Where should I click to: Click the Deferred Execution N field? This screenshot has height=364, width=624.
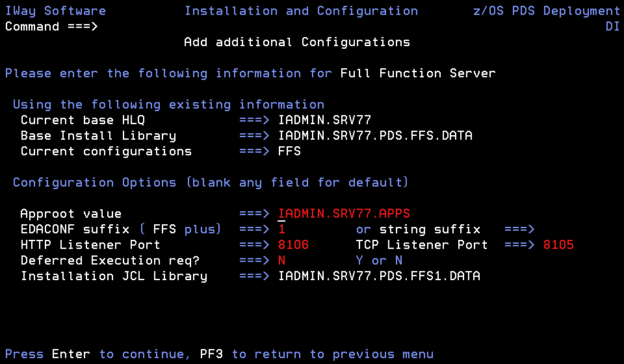click(281, 260)
